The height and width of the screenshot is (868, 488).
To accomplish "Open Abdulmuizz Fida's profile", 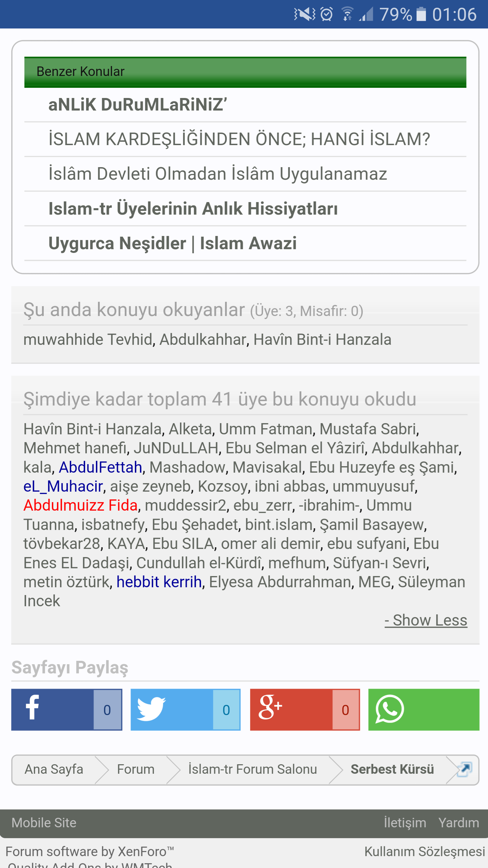I will tap(81, 505).
